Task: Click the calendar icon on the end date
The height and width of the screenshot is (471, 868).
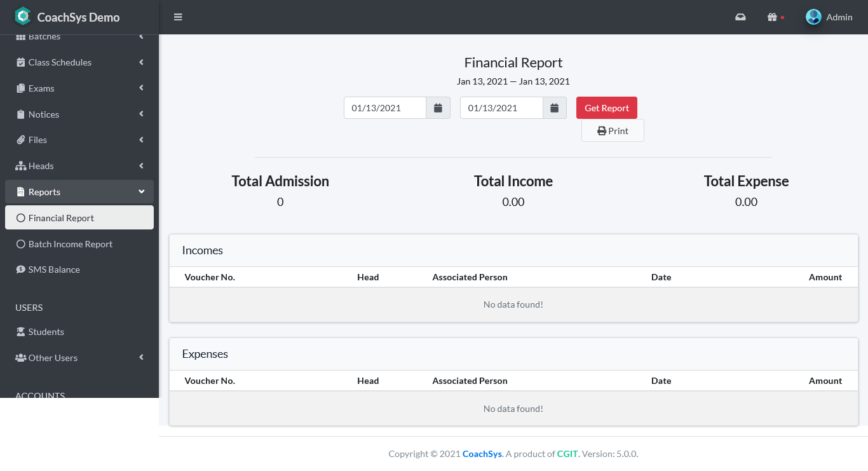Action: [x=554, y=107]
